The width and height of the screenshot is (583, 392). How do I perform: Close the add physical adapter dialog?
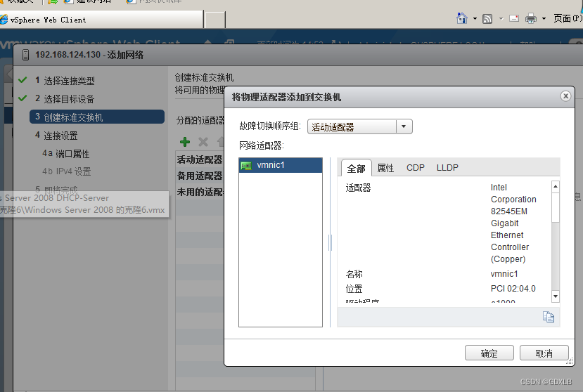click(565, 96)
